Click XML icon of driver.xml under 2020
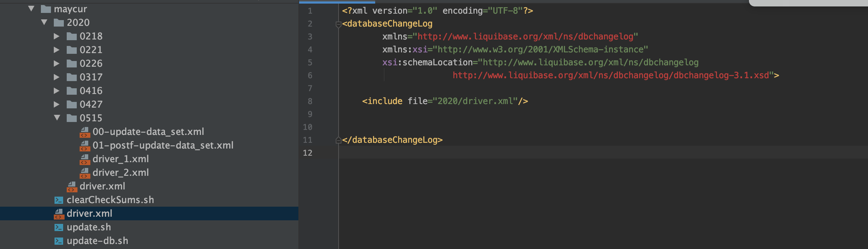Screen dimensions: 868x249 (72, 187)
